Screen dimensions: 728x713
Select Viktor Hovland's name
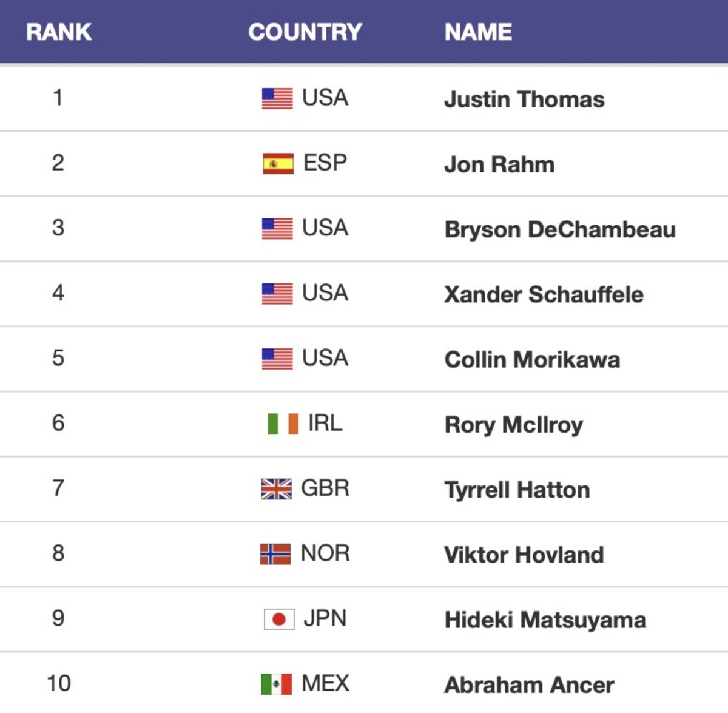pos(524,555)
